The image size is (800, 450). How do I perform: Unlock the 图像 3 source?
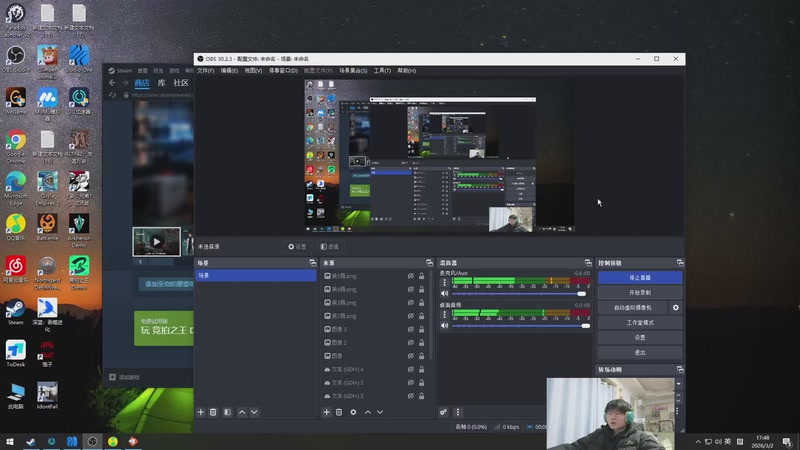tap(422, 330)
